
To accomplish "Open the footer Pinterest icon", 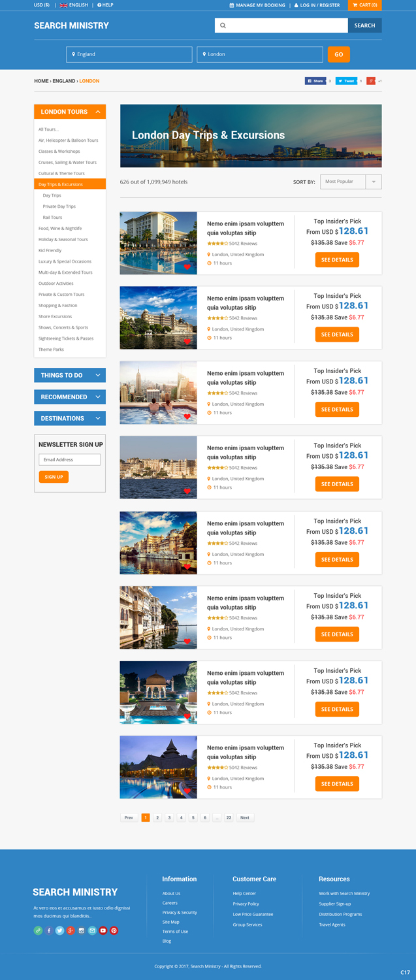I will pos(114,930).
